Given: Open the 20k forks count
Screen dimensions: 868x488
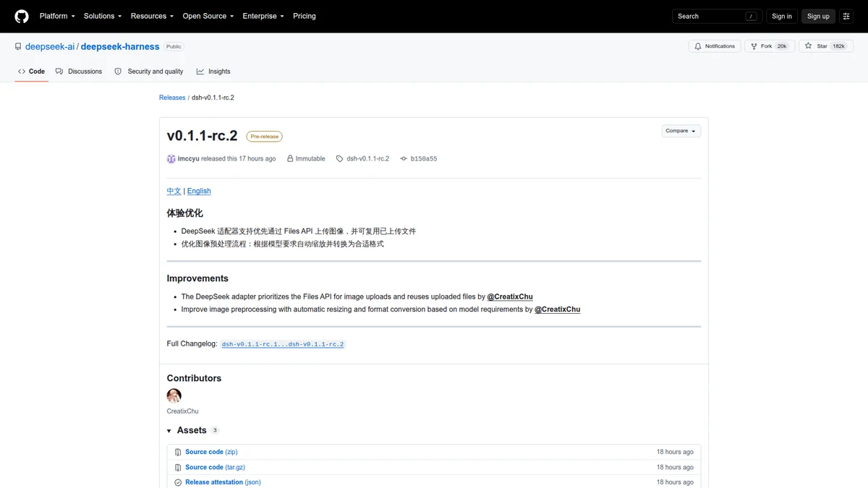Looking at the screenshot, I should (783, 46).
